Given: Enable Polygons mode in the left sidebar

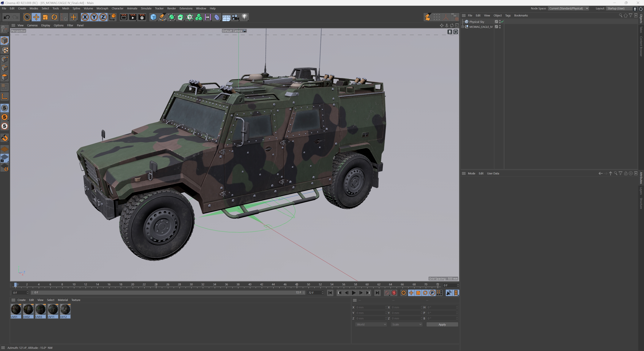Looking at the screenshot, I should (x=5, y=77).
